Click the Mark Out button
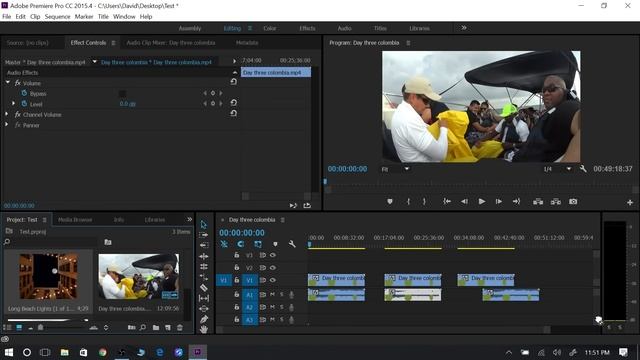The image size is (640, 360). click(424, 202)
